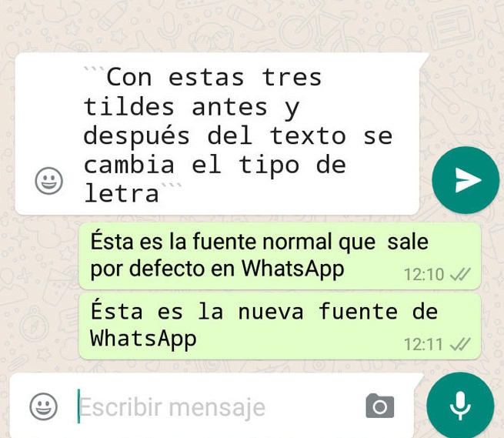This screenshot has height=438, width=504.
Task: Tap the camera icon in message bar
Action: [x=380, y=406]
